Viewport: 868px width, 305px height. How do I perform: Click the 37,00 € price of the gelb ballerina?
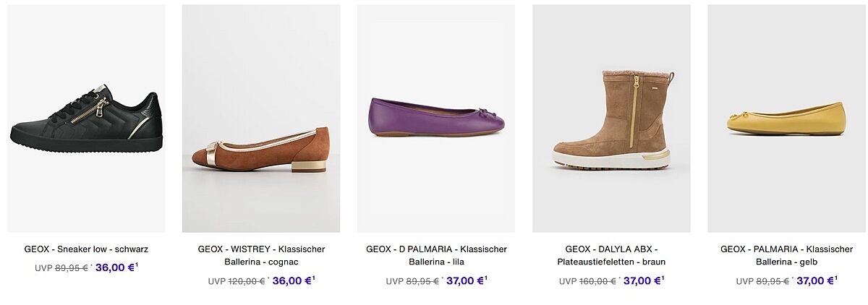click(x=815, y=281)
